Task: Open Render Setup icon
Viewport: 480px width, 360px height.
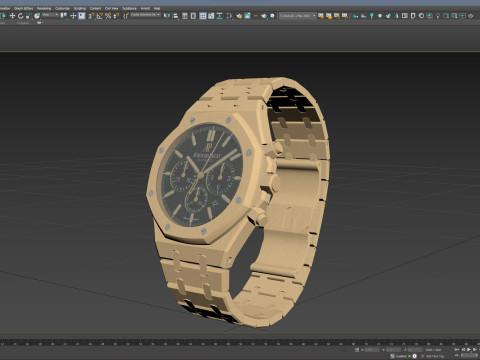Action: (239, 16)
